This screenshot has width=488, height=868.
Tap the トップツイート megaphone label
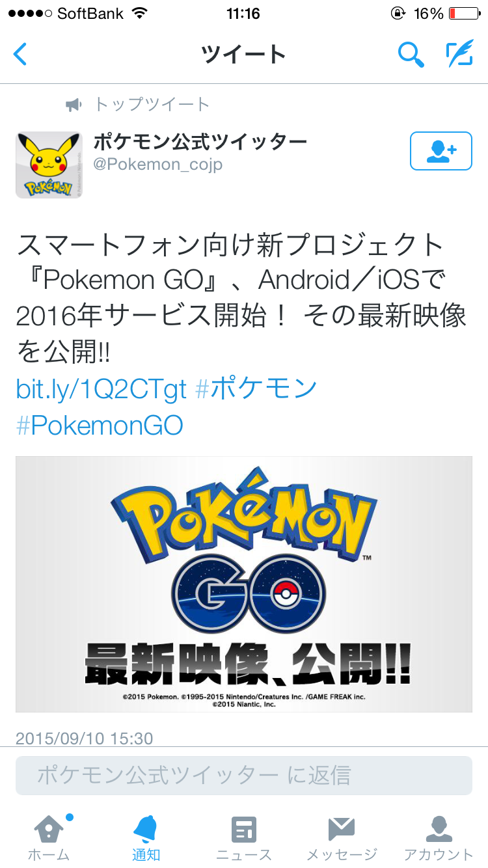pos(138,104)
